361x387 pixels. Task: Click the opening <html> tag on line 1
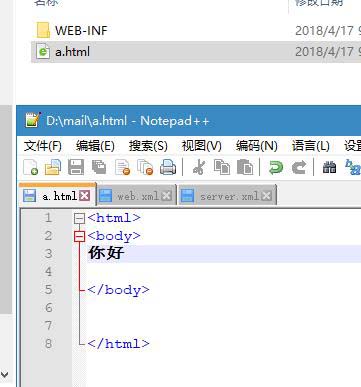pyautogui.click(x=114, y=218)
